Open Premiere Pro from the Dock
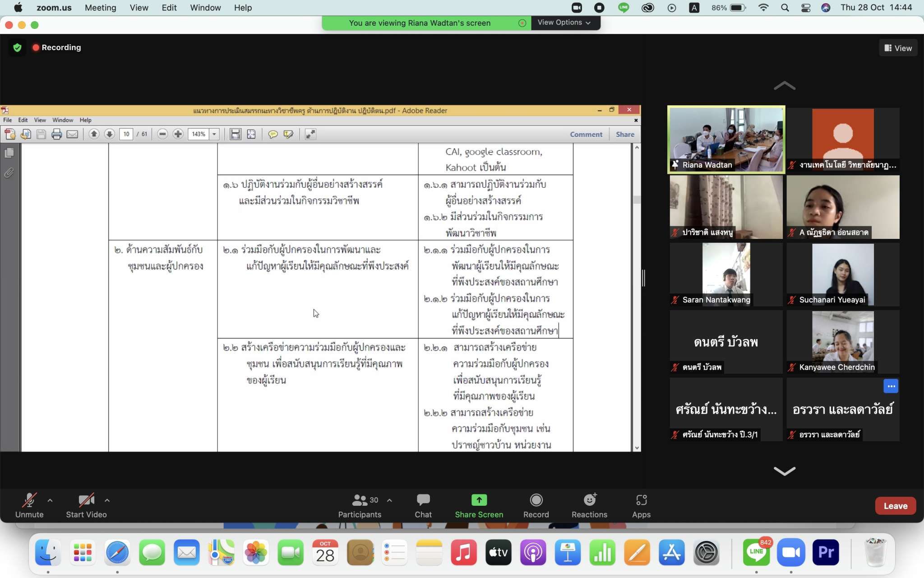This screenshot has height=578, width=924. pyautogui.click(x=826, y=552)
